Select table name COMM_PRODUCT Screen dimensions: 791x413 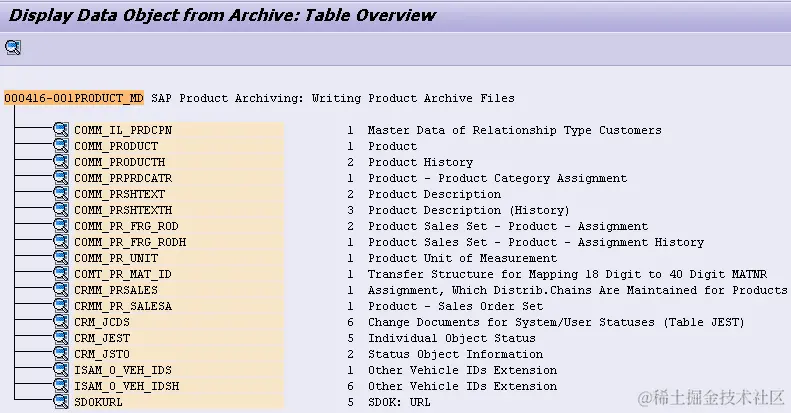(x=116, y=146)
